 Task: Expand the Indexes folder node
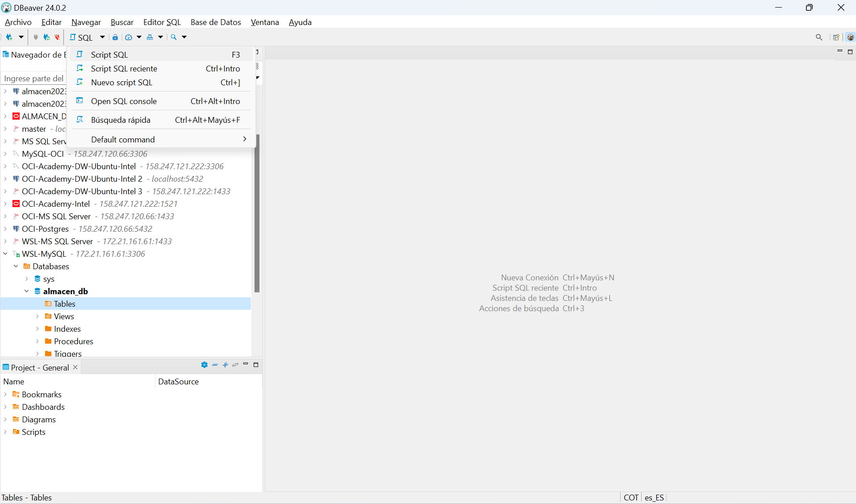pos(38,329)
